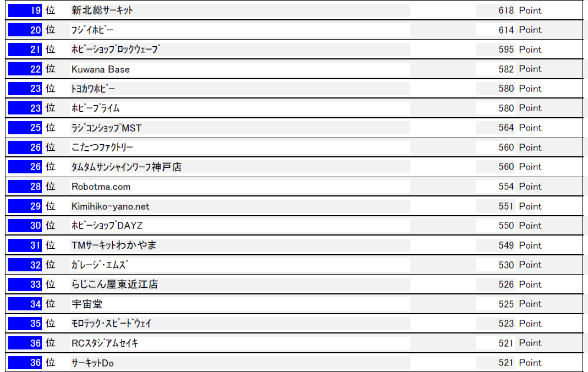Select the blue rank 22 cell
Screen dimensions: 588x372
[x=25, y=69]
